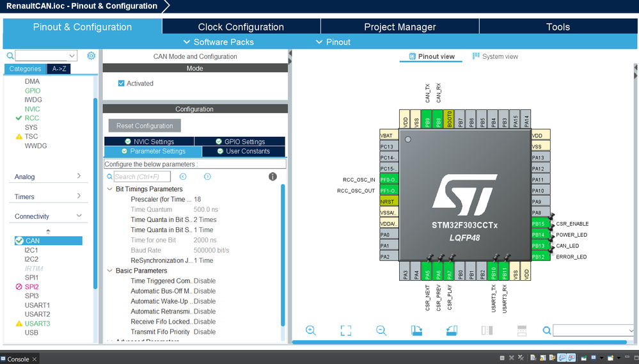The height and width of the screenshot is (364, 639).
Task: Open the Tools tab
Action: click(x=558, y=27)
